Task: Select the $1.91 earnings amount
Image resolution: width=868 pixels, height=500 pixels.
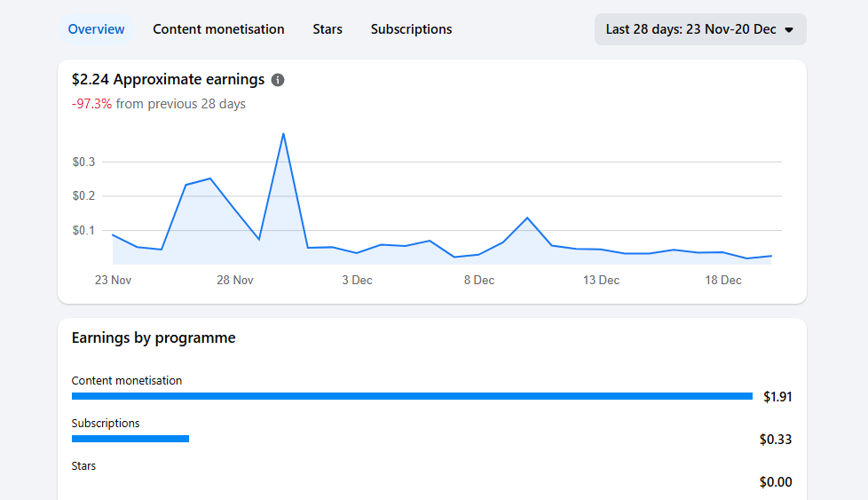Action: [777, 396]
